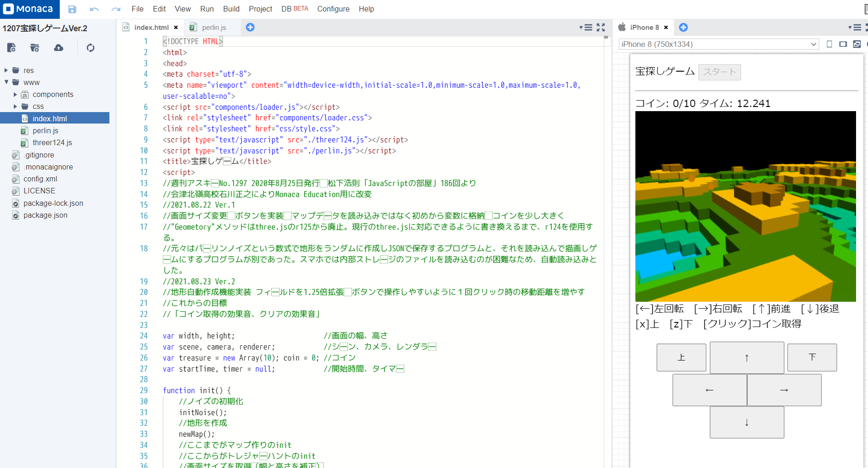
Task: Open the Build menu
Action: pos(231,9)
